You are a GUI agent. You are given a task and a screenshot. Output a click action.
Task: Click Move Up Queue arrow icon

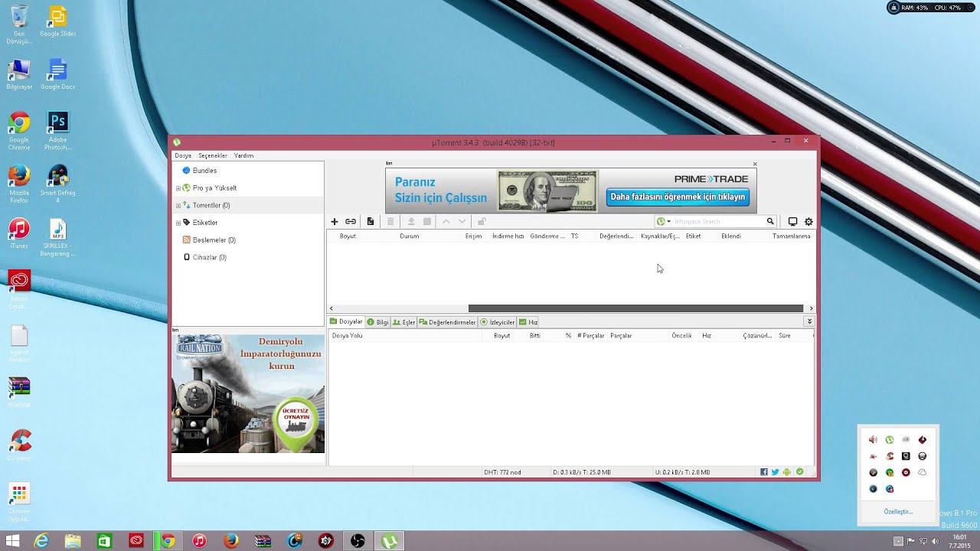coord(446,221)
